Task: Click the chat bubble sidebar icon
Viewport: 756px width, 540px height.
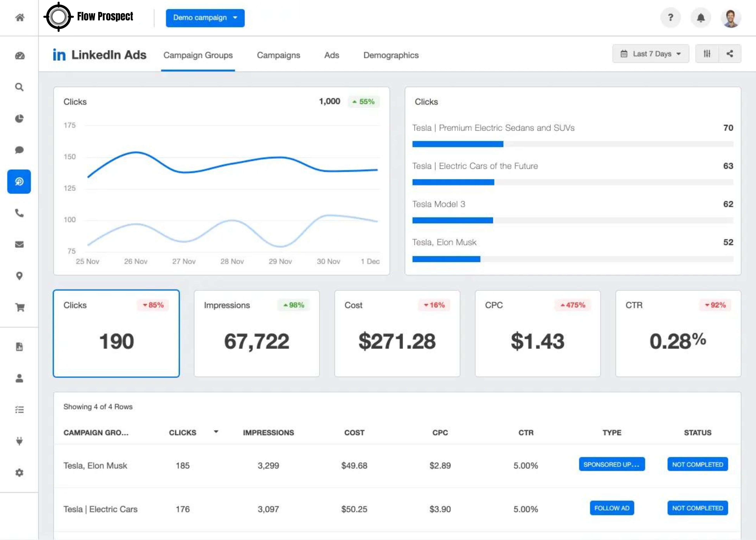Action: tap(19, 150)
